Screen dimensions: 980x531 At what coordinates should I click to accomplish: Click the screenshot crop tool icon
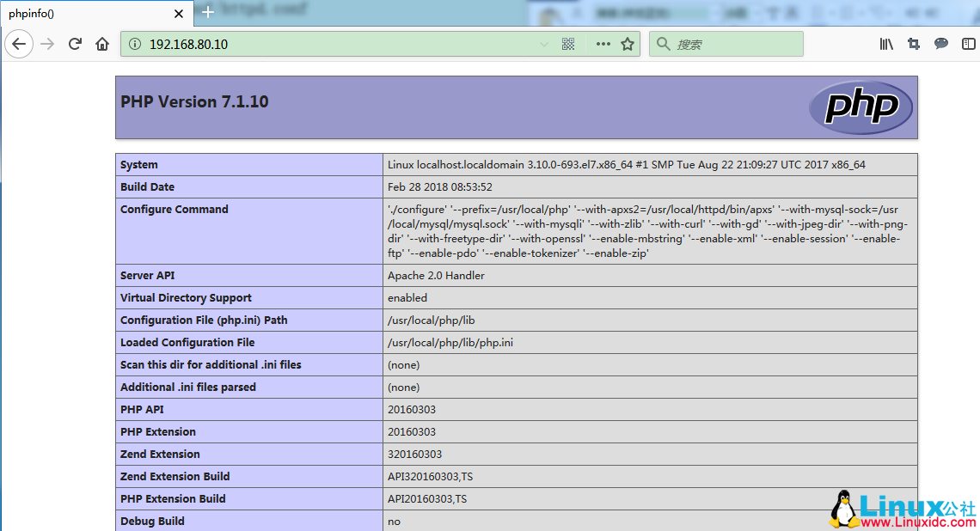914,44
